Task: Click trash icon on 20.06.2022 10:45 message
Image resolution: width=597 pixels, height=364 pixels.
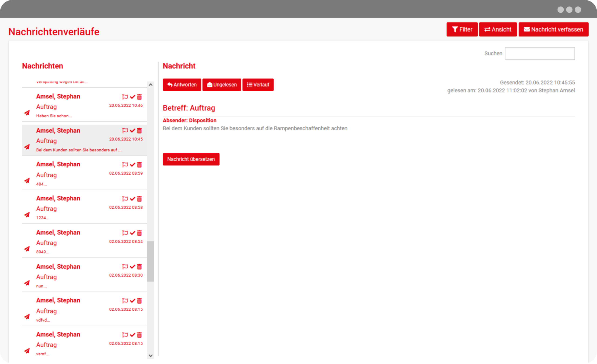Action: (139, 131)
